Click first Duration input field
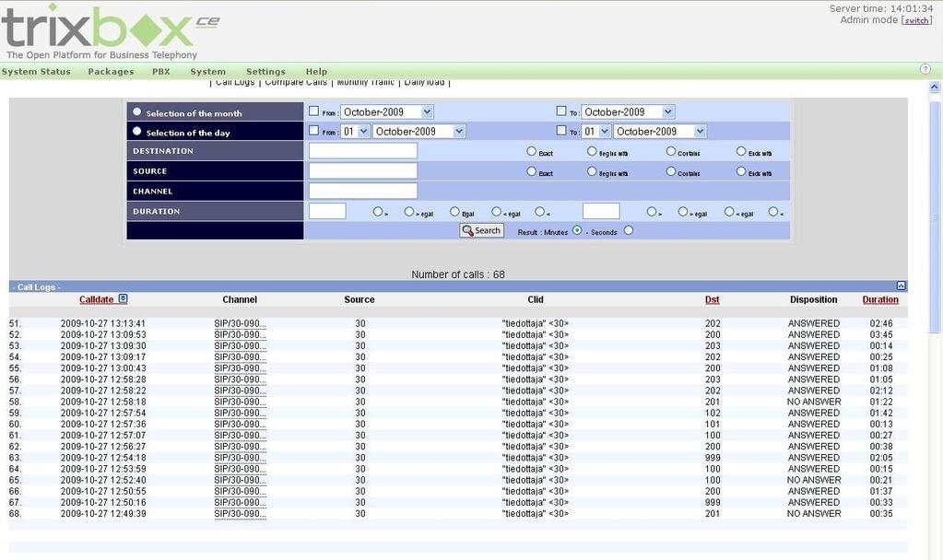The width and height of the screenshot is (943, 560). pyautogui.click(x=327, y=211)
